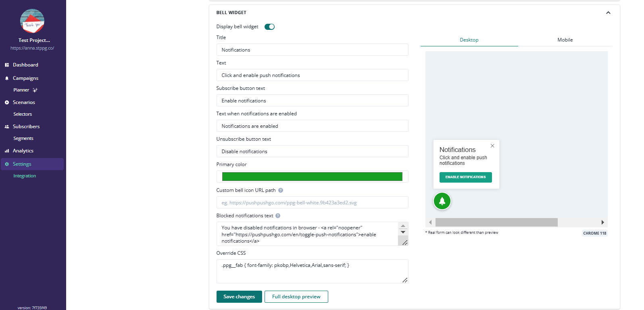Open the Integration settings link
This screenshot has width=644, height=310.
[x=25, y=176]
